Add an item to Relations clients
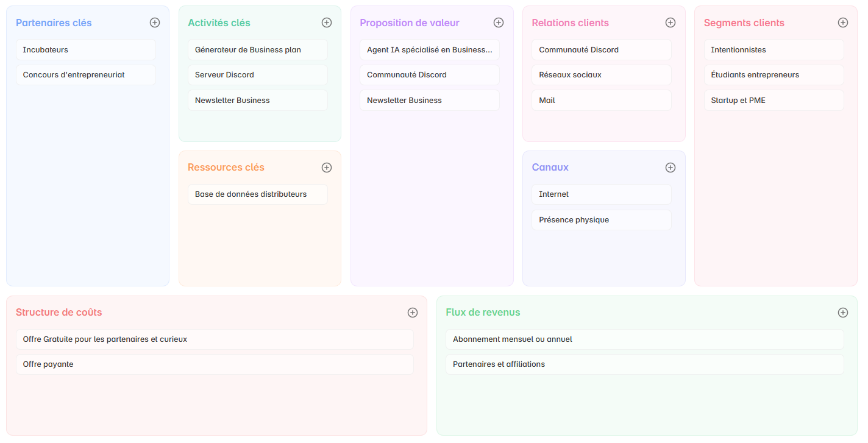 click(x=671, y=23)
